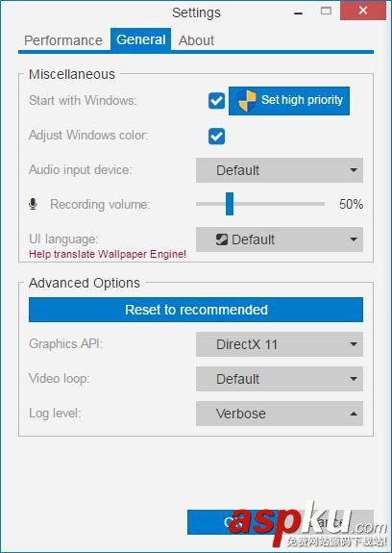Click the Steam icon in UI language box
This screenshot has height=553, width=392.
(x=222, y=239)
